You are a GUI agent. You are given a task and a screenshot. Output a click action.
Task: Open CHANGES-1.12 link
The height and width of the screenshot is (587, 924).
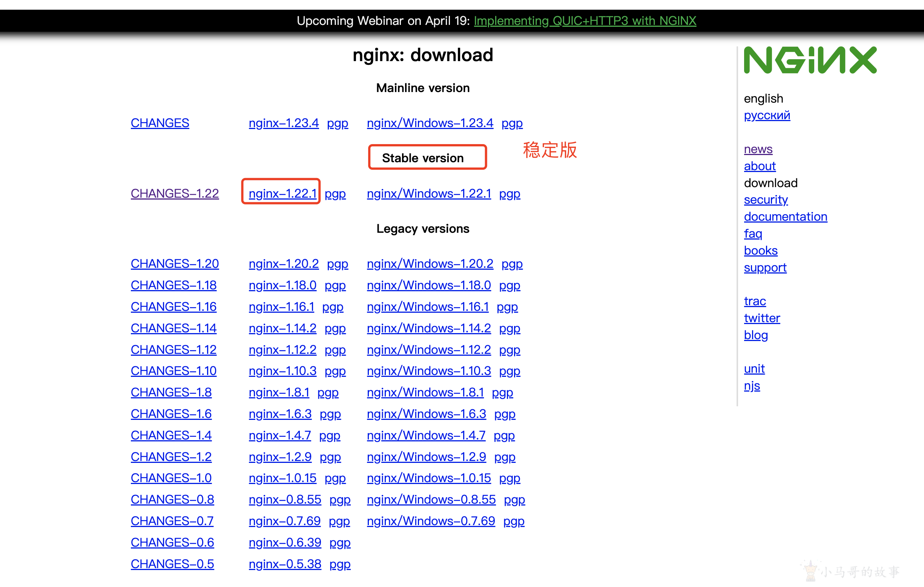[x=173, y=350]
